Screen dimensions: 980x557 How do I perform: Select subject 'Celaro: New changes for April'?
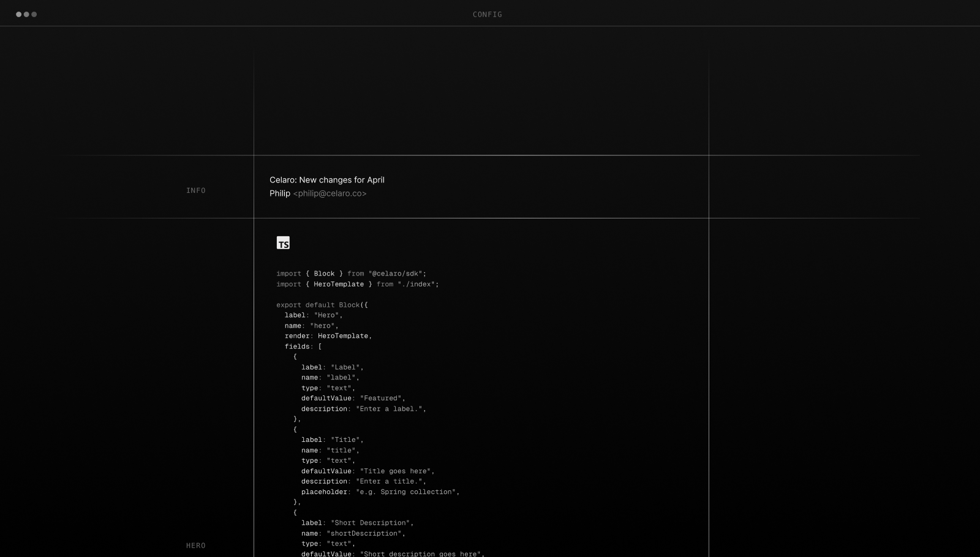point(327,180)
